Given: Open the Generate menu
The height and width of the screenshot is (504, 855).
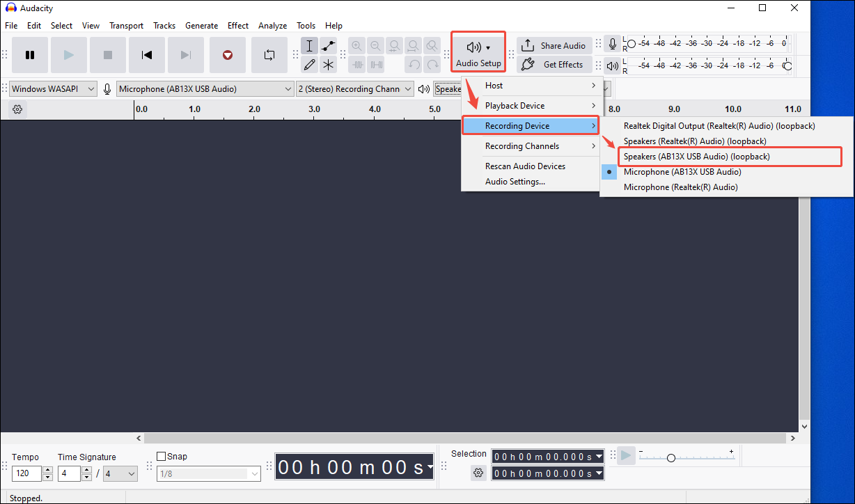Looking at the screenshot, I should coord(202,26).
